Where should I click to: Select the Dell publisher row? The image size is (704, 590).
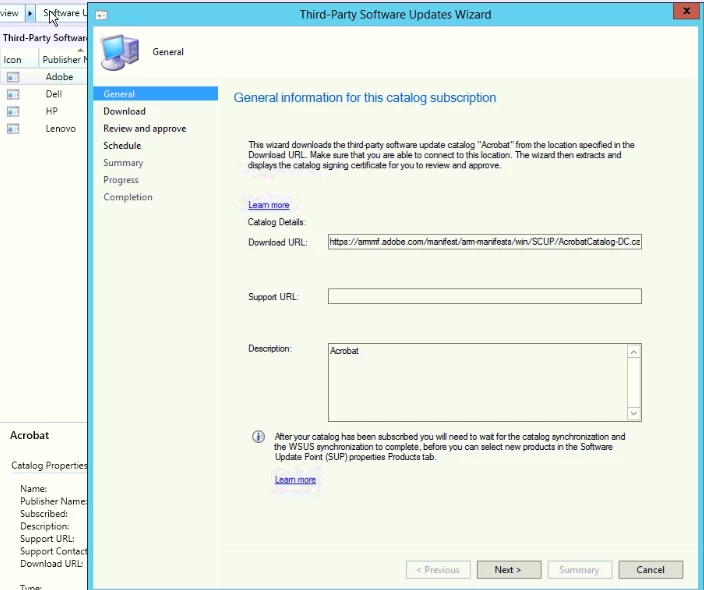tap(43, 94)
